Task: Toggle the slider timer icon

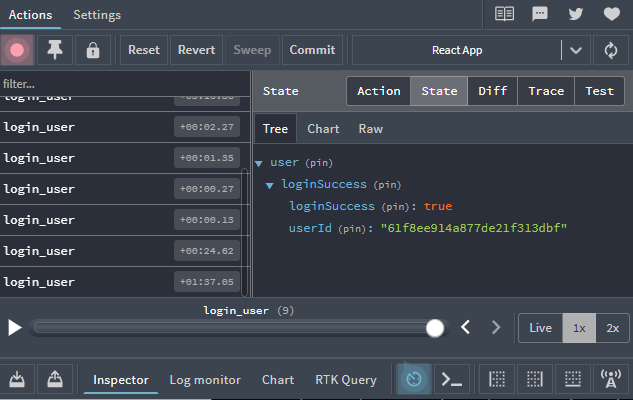Action: [414, 379]
